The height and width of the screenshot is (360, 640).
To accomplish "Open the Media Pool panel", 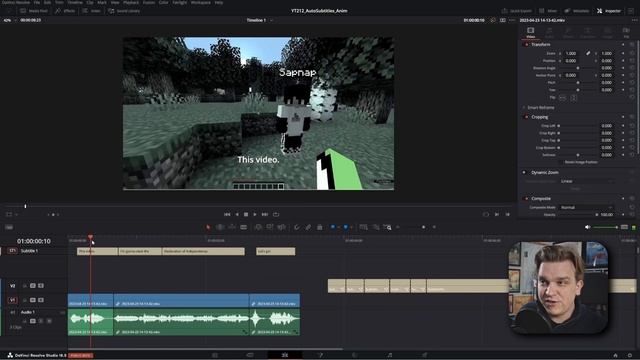I will tap(34, 11).
